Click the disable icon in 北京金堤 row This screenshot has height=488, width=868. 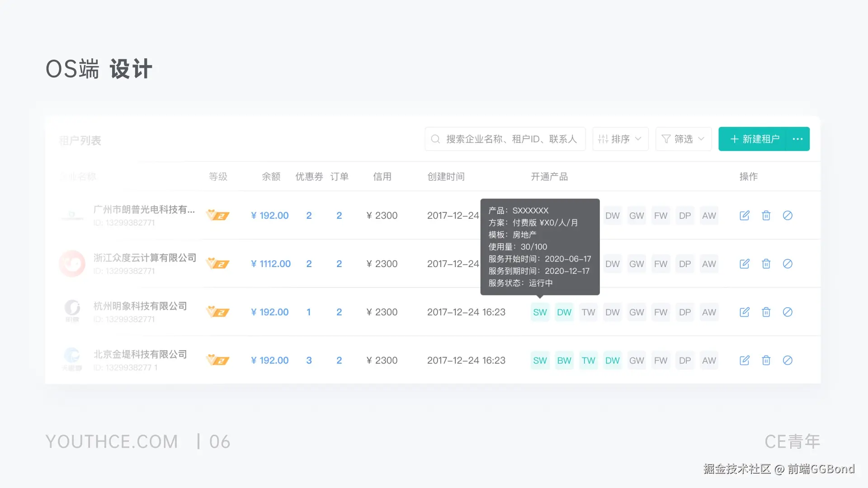pos(788,361)
